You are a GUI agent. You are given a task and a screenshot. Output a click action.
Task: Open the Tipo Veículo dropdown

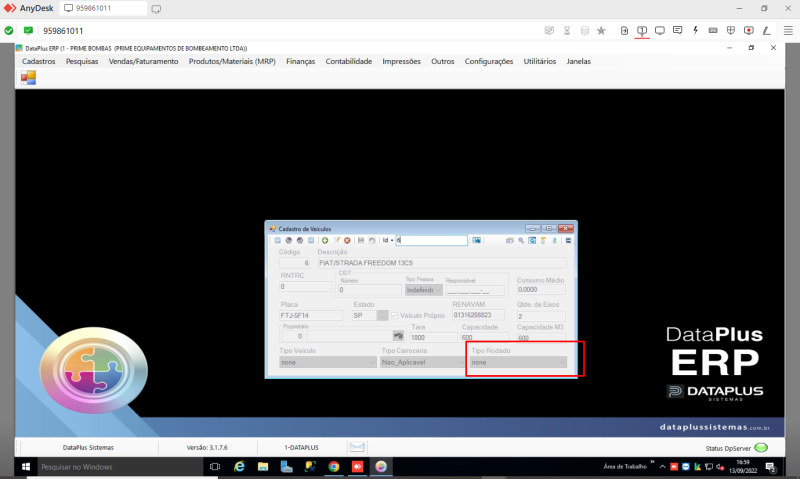328,362
